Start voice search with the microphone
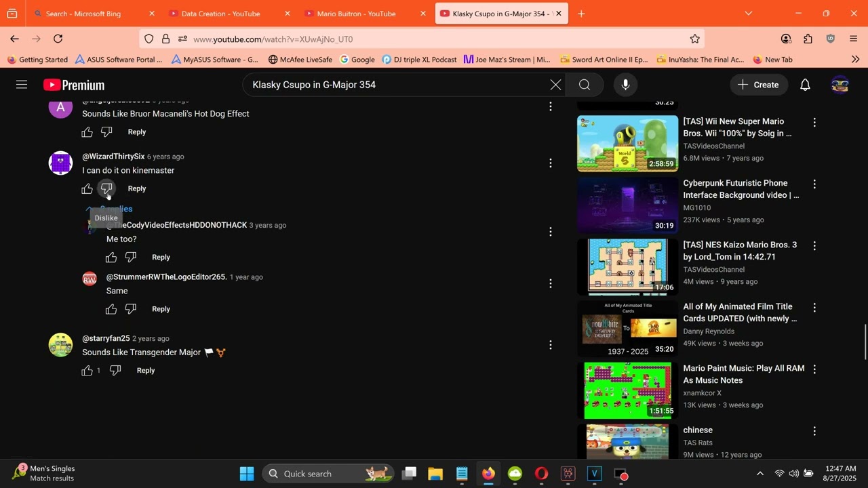 tap(625, 85)
